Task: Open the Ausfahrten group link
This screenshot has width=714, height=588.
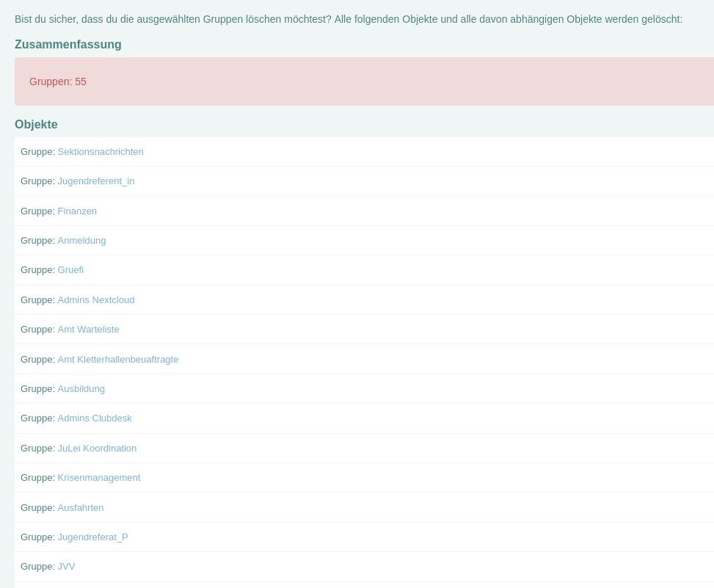Action: pos(81,508)
